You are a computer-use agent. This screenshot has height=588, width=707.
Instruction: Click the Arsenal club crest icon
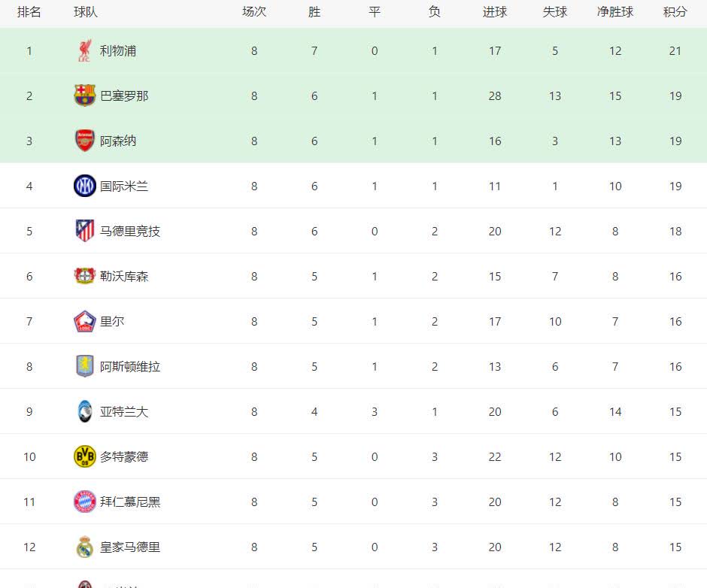(x=84, y=141)
